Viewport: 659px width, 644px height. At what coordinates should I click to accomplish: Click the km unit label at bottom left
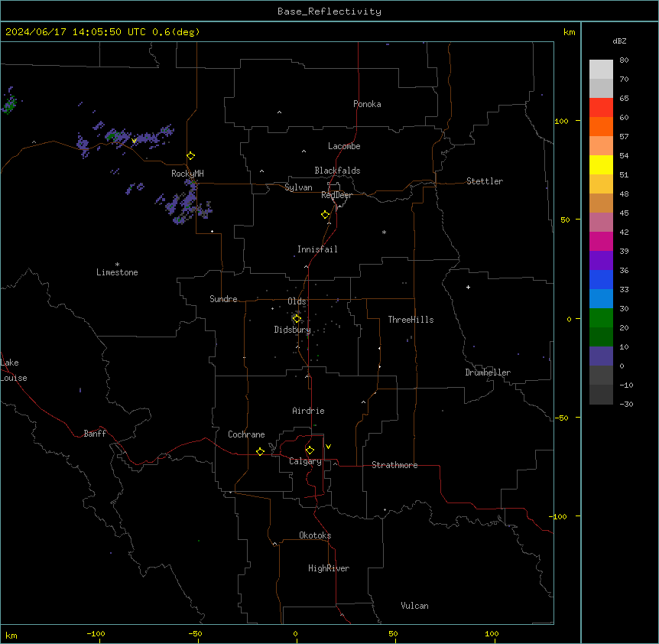tap(11, 635)
